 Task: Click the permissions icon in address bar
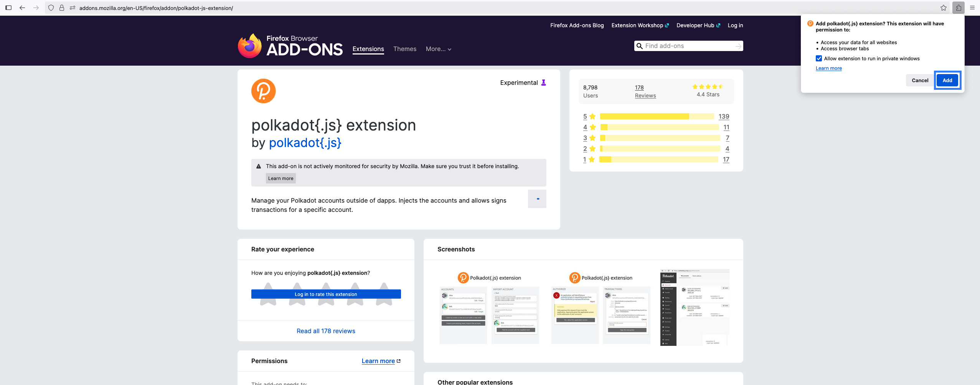[x=73, y=8]
